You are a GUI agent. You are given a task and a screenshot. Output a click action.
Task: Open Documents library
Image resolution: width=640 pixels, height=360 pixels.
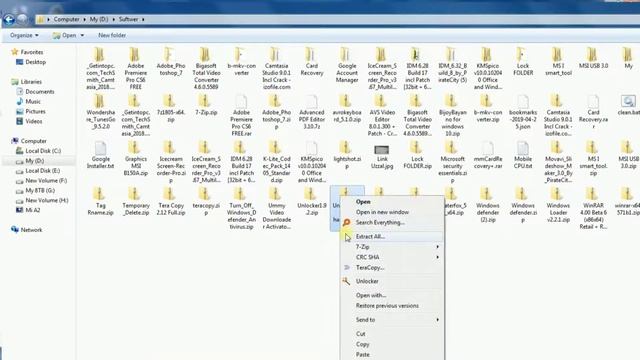(40, 91)
